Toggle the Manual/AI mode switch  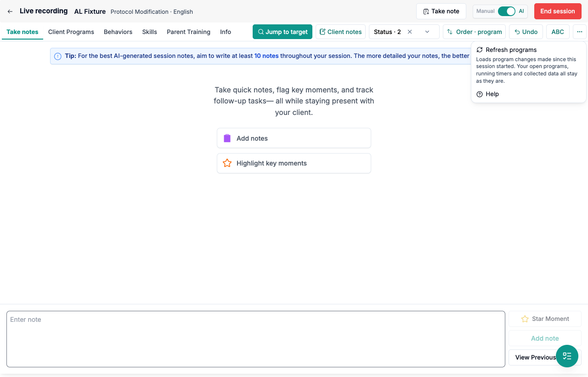coord(506,11)
